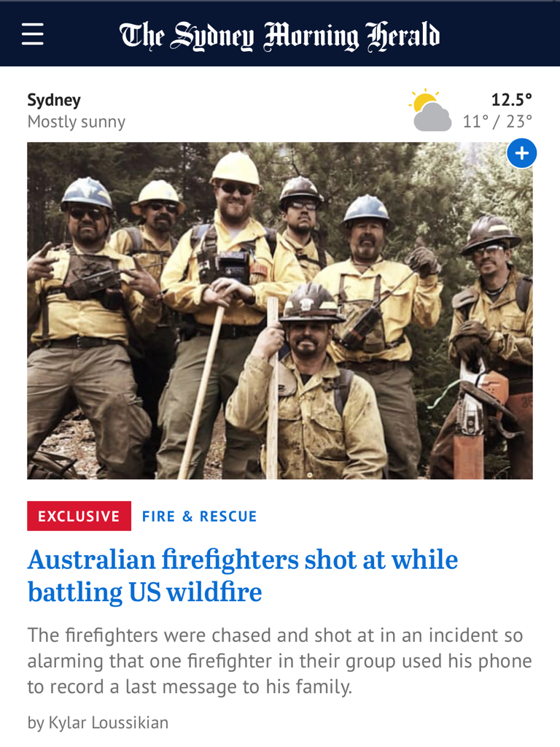Click the blue plus button on the photo
Viewport: 560px width, 747px height.
522,153
